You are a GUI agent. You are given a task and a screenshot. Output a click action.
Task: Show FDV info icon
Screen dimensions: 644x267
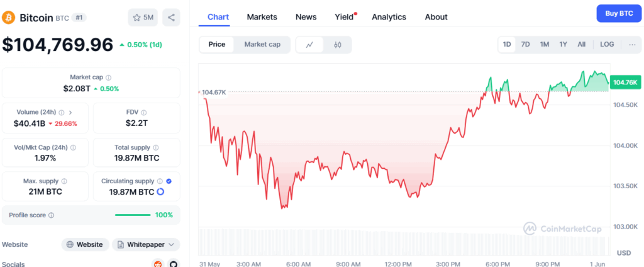(x=144, y=112)
